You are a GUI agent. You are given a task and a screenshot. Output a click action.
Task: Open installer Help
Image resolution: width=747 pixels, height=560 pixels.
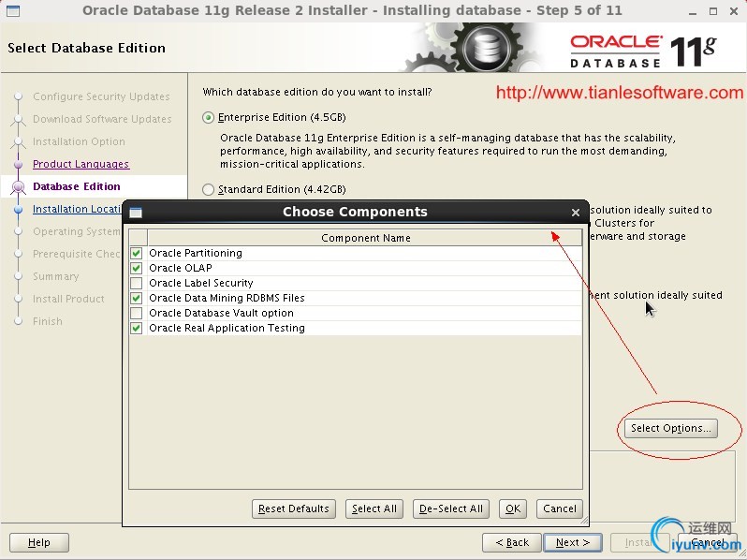[x=39, y=542]
